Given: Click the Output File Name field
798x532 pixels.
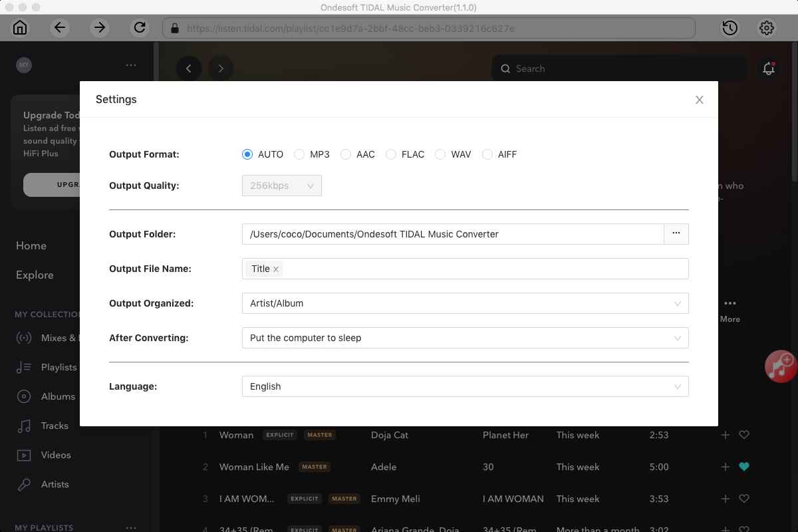Looking at the screenshot, I should 485,269.
